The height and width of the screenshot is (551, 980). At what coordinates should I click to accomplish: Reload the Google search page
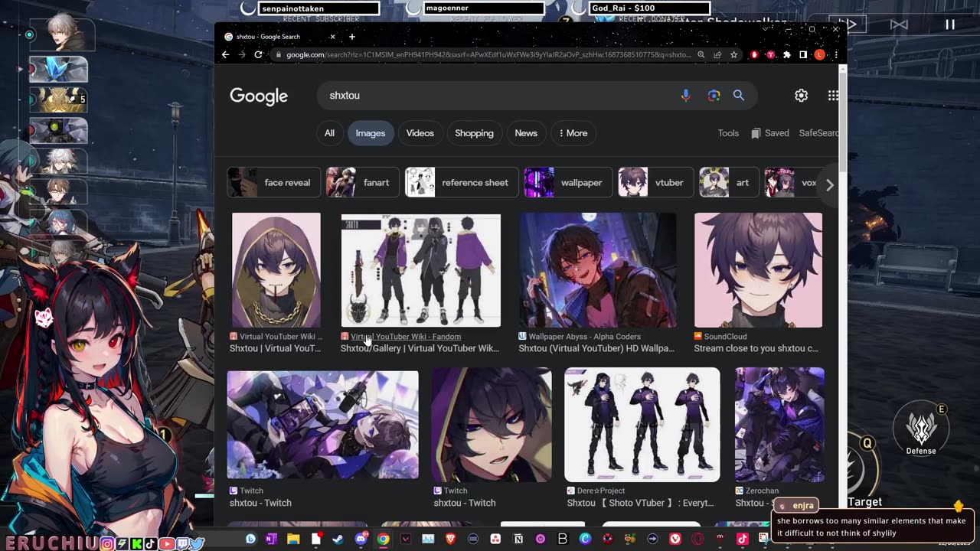[x=258, y=54]
